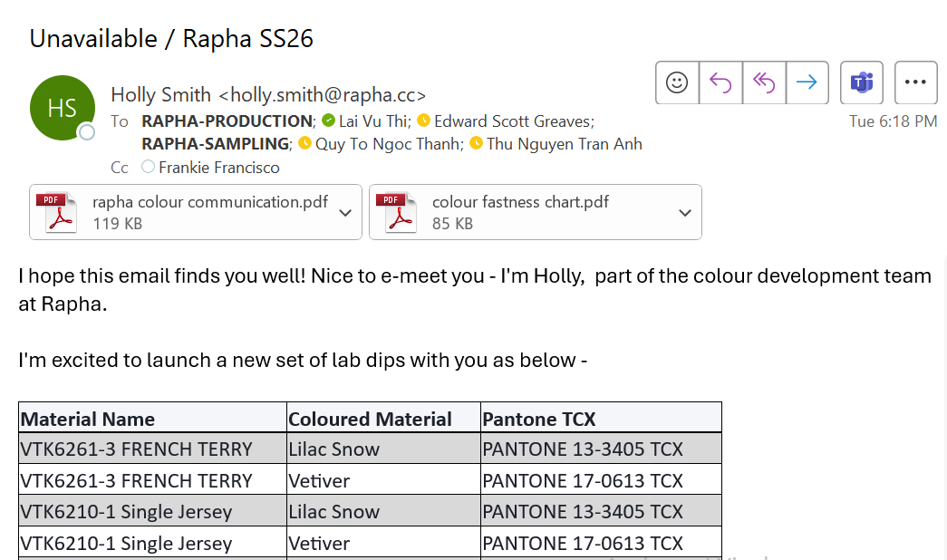947x560 pixels.
Task: Reply to Holly Smith's email
Action: (x=720, y=82)
